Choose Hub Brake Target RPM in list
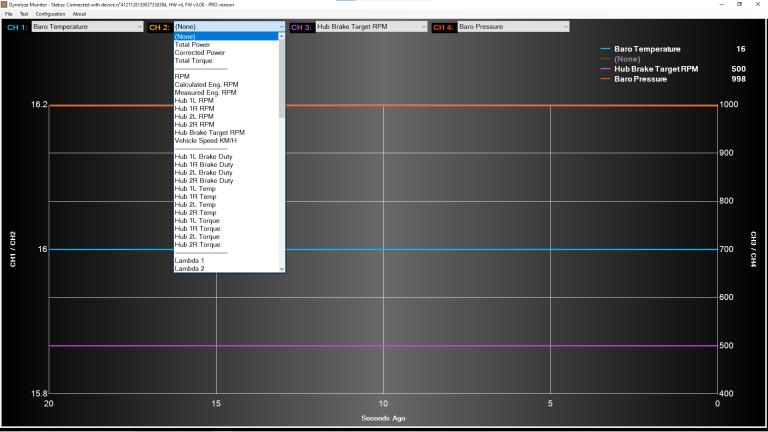This screenshot has height=432, width=768. click(x=226, y=133)
